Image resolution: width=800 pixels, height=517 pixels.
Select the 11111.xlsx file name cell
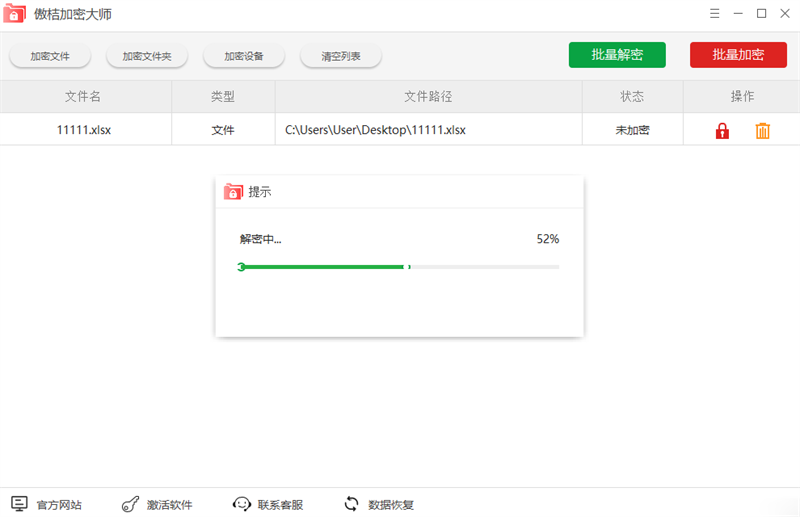[x=85, y=130]
